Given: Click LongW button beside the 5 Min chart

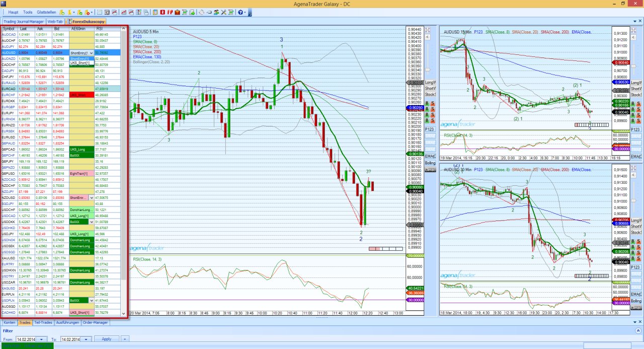Looking at the screenshot, I should (431, 82).
